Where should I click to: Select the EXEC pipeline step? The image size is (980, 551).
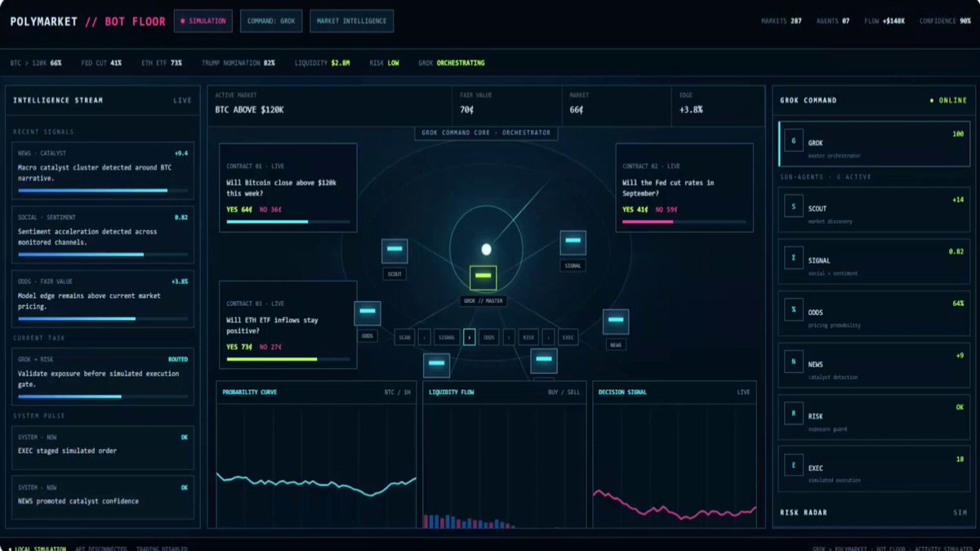[568, 337]
